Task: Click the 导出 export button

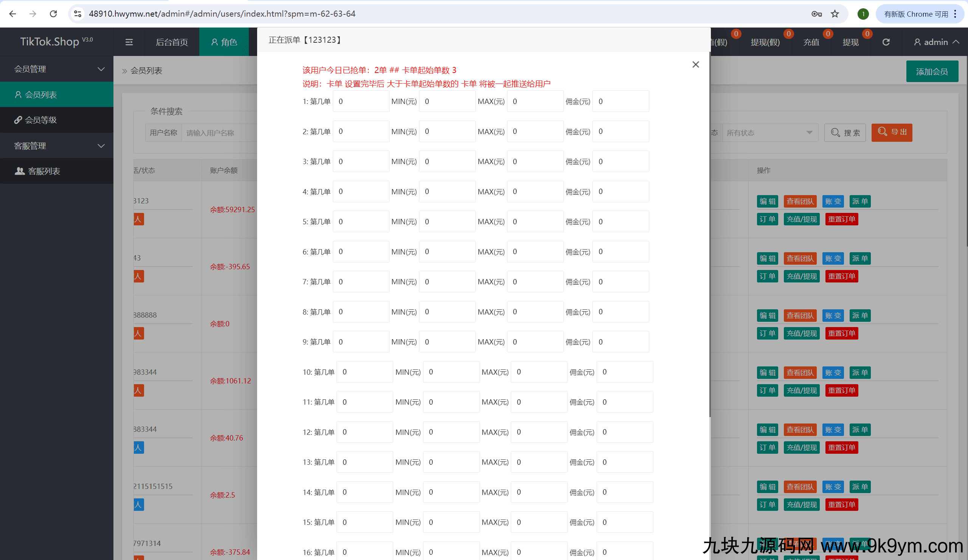Action: (892, 132)
